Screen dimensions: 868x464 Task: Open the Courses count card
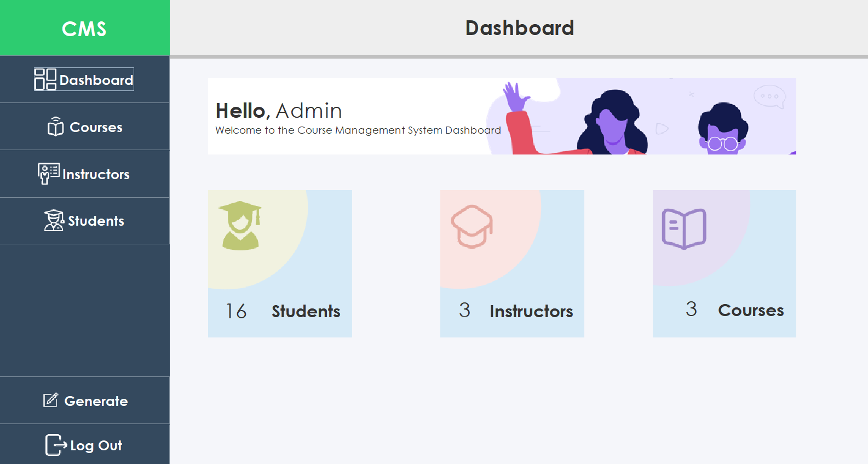pos(724,263)
